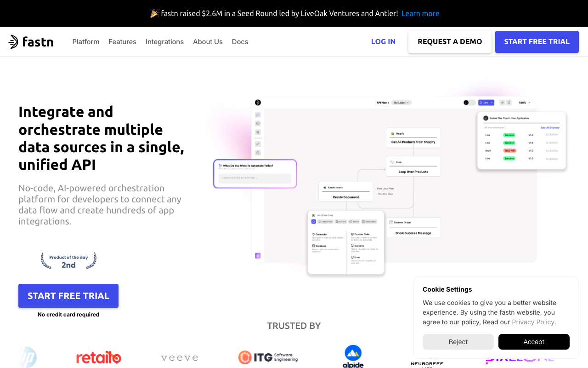Click the purple icon at the mockup sidebar bottom

point(258,256)
